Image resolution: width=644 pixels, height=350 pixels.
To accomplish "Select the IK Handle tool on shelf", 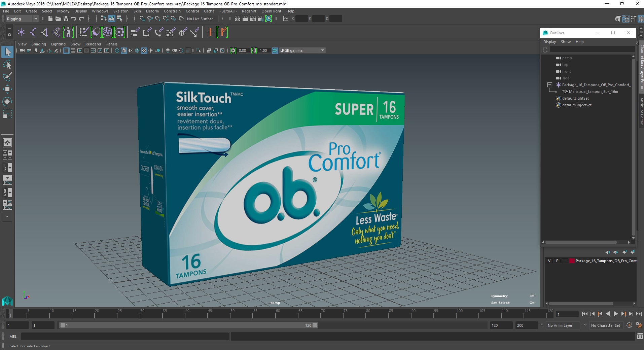I will pyautogui.click(x=45, y=32).
